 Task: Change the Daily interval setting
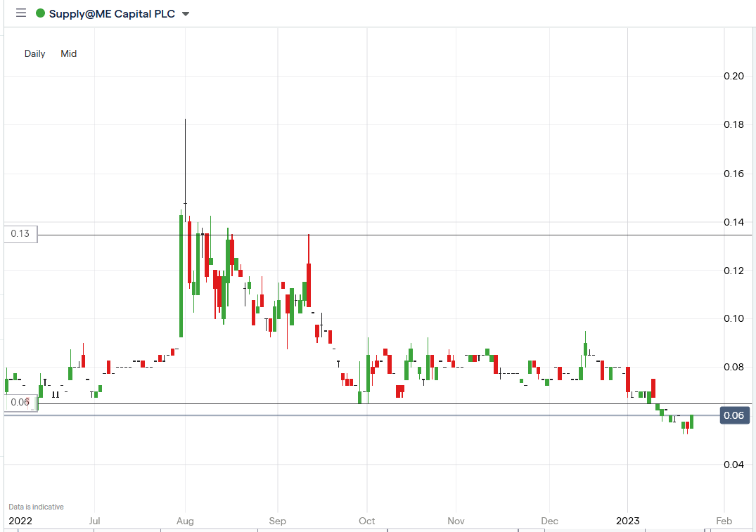pyautogui.click(x=34, y=53)
